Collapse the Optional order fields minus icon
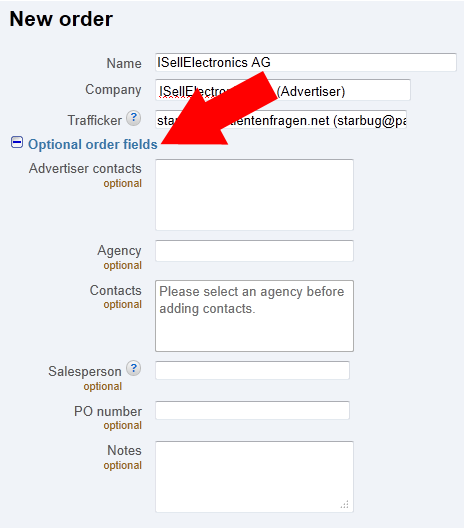Image resolution: width=464 pixels, height=528 pixels. [x=17, y=142]
